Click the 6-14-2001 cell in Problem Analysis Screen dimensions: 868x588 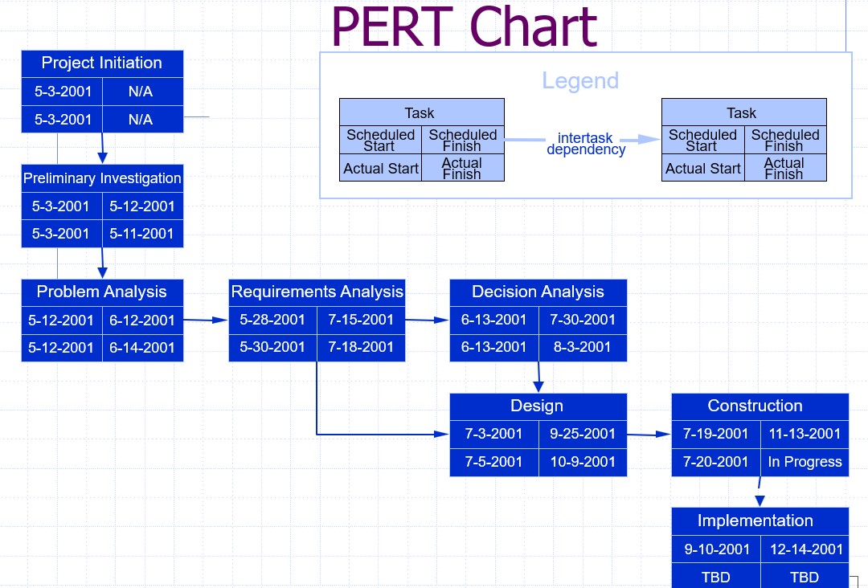tap(142, 348)
